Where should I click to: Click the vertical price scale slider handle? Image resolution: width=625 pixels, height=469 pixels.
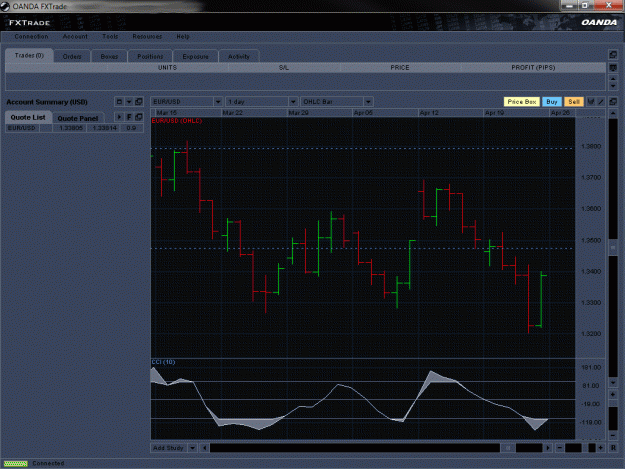click(x=613, y=248)
